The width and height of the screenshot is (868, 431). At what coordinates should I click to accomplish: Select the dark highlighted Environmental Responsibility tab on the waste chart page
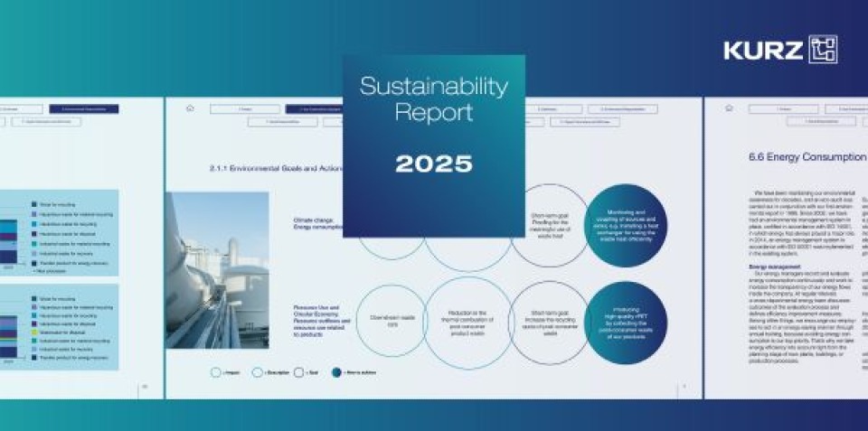coord(84,109)
